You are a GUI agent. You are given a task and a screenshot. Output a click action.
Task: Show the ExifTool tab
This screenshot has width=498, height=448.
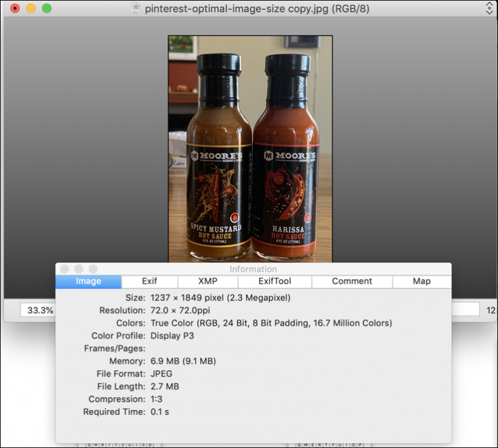pyautogui.click(x=275, y=281)
